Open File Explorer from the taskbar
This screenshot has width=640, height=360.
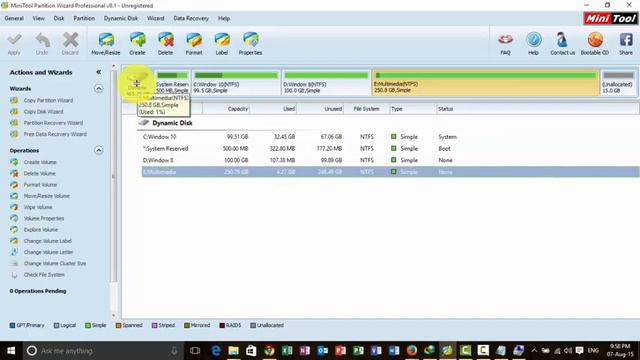233,351
